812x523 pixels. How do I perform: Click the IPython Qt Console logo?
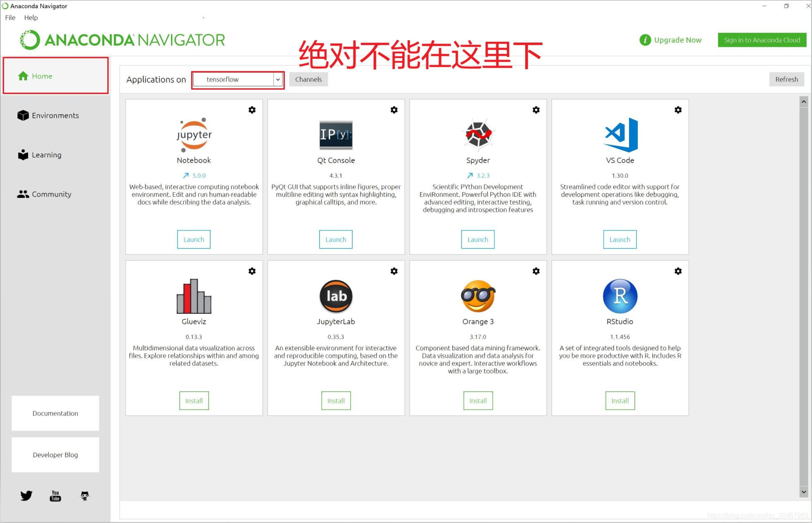[336, 135]
